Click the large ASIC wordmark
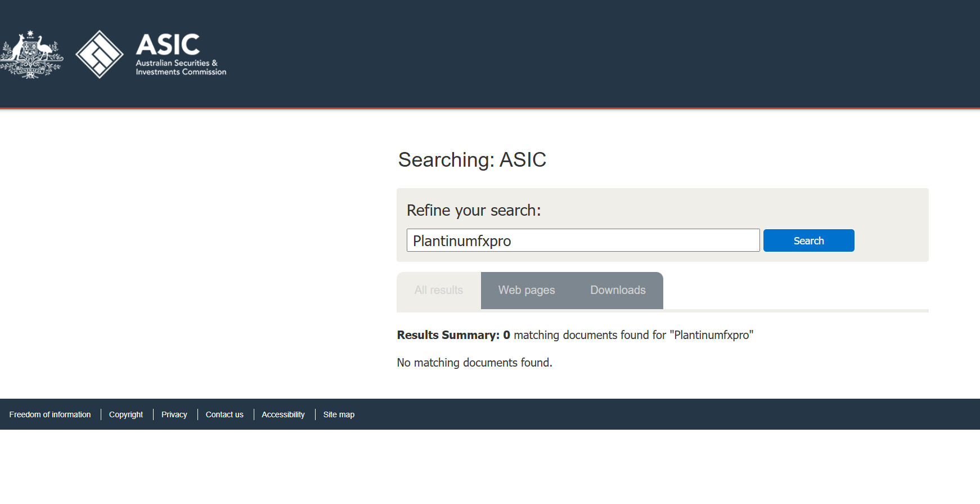The image size is (980, 504). click(168, 44)
